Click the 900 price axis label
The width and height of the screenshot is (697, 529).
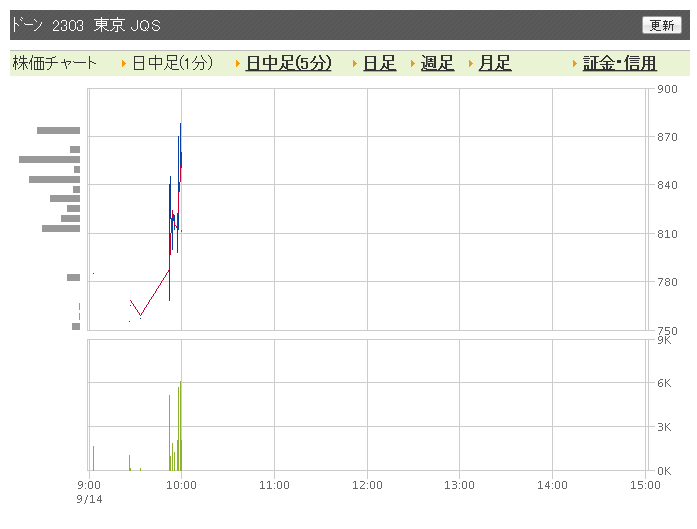point(667,89)
